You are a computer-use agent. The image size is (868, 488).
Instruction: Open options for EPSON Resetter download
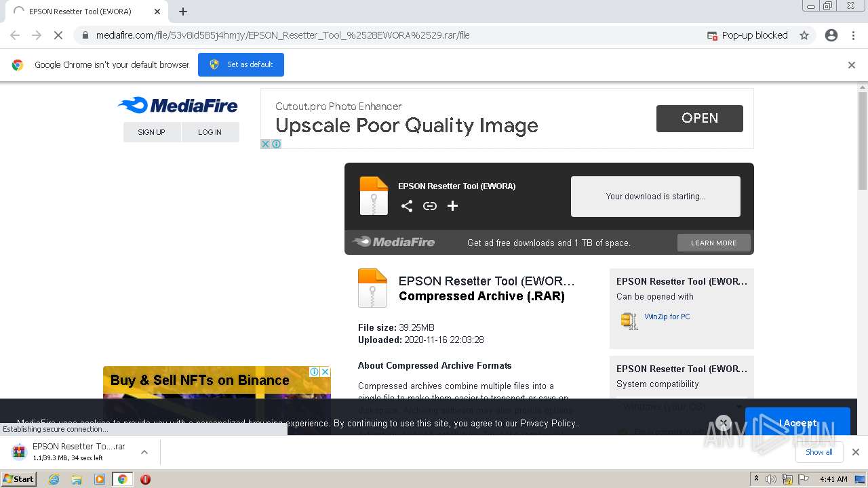point(144,452)
